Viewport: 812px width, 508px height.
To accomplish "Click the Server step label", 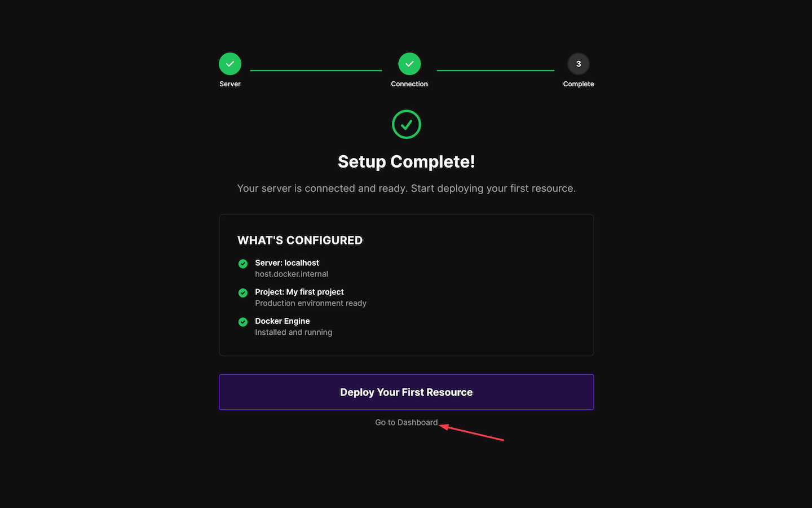I will click(x=230, y=84).
